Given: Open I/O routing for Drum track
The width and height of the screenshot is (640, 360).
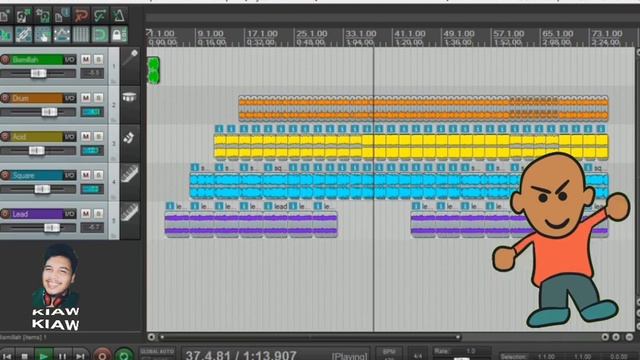Looking at the screenshot, I should click(x=70, y=98).
